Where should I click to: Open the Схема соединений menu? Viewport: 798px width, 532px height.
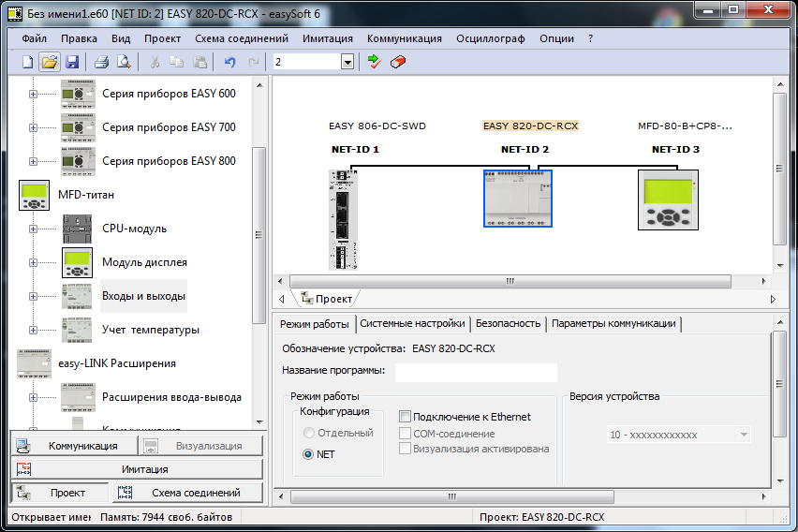coord(242,38)
